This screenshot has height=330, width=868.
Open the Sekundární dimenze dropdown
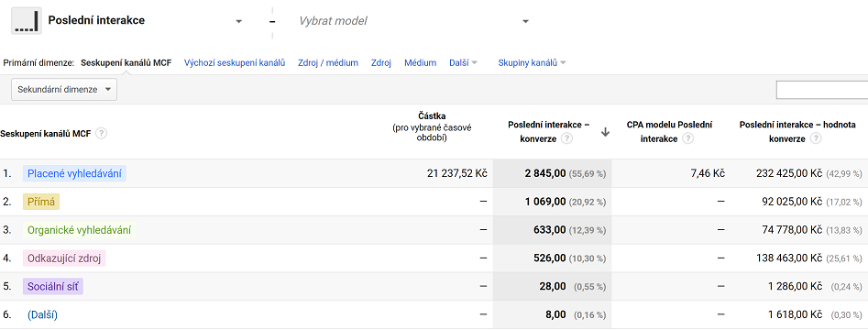(64, 89)
